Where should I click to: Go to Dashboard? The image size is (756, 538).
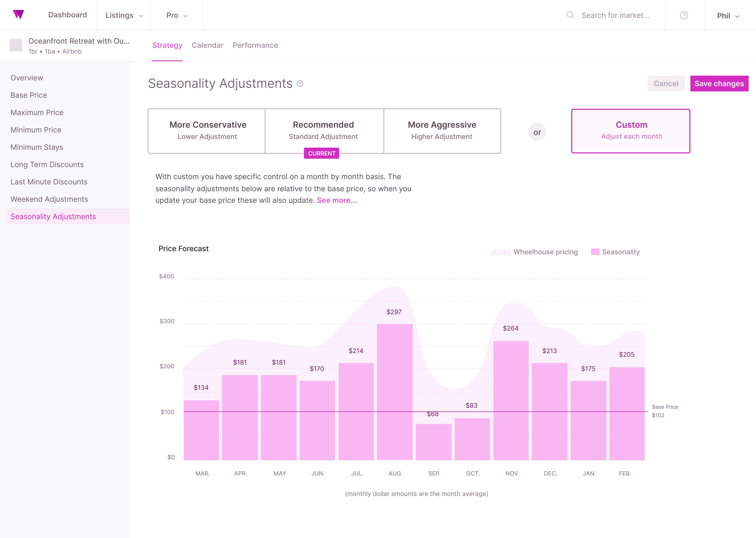(67, 15)
